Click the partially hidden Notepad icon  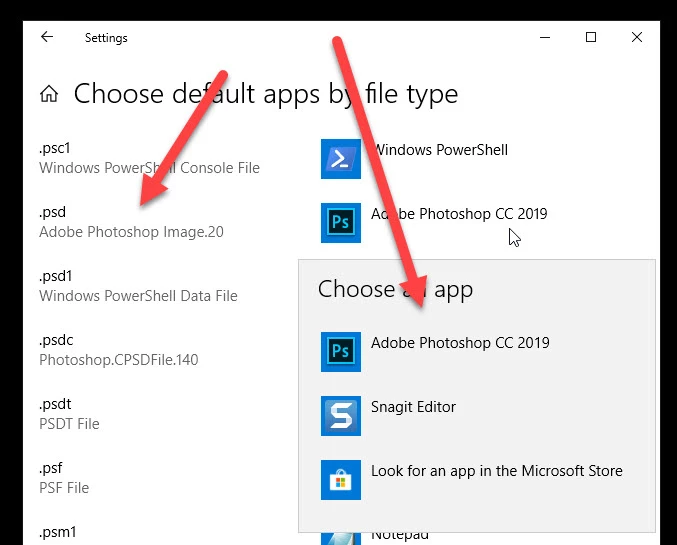pos(341,539)
